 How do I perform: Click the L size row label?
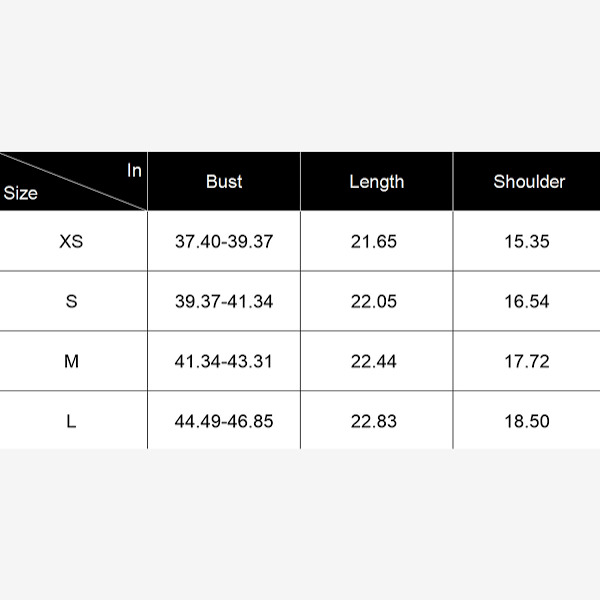tap(71, 421)
